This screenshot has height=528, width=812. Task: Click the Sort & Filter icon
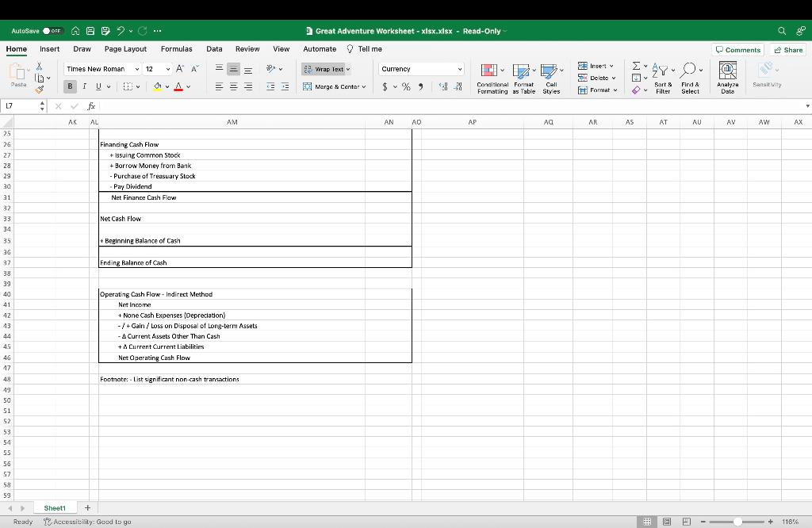pyautogui.click(x=663, y=78)
